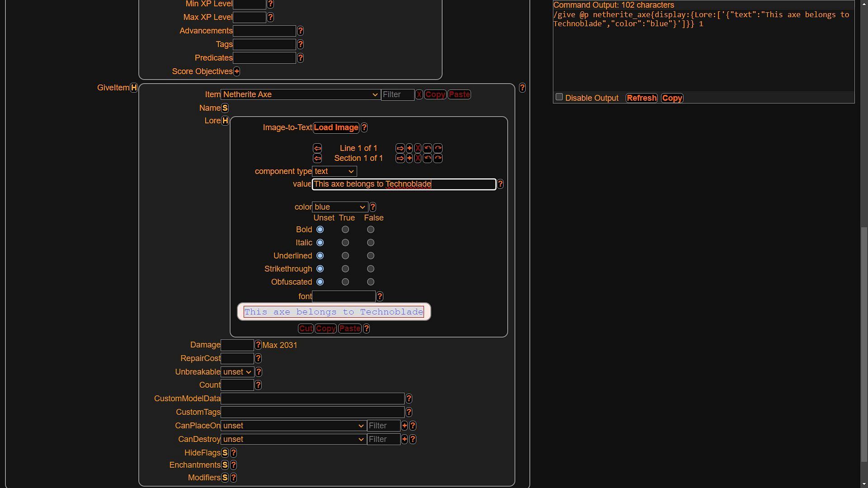
Task: Click the add section icon on Line 1
Action: [x=409, y=148]
